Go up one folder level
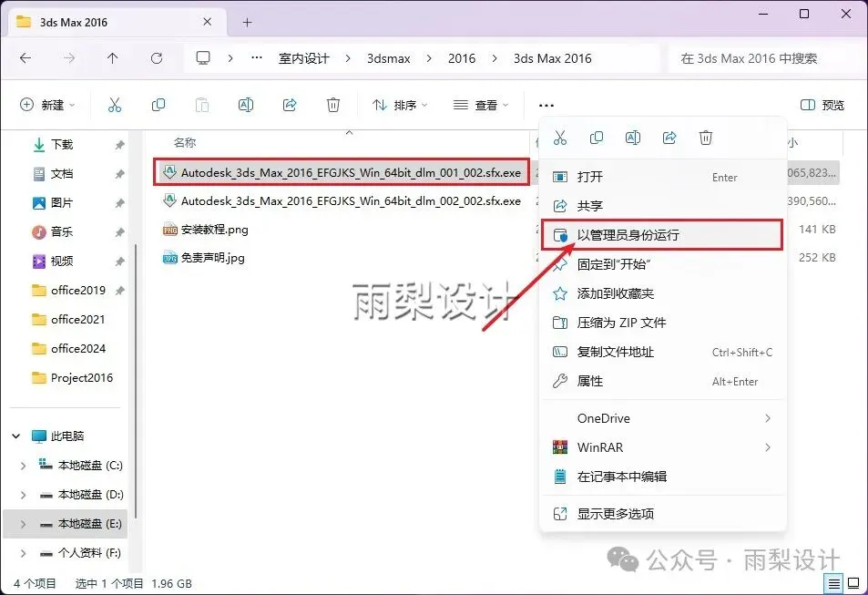 (112, 58)
